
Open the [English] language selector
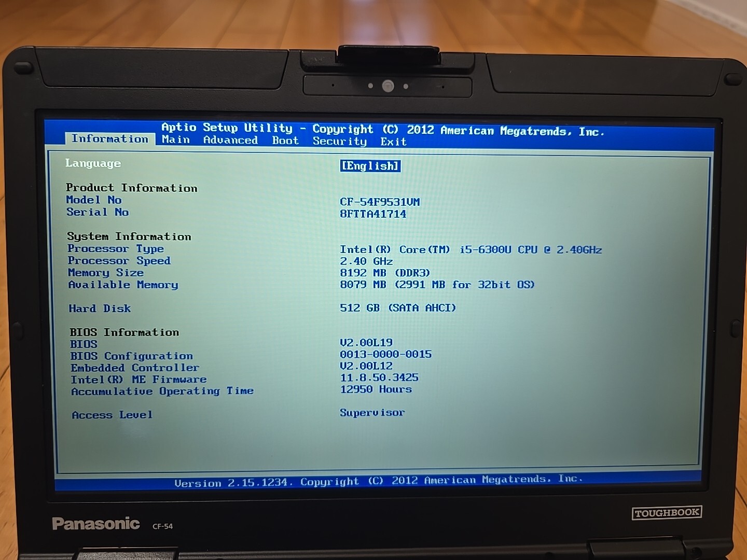(x=370, y=166)
